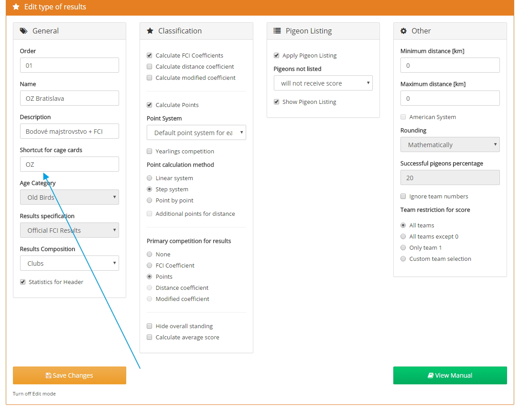Open the Pigeons not listed dropdown

[323, 83]
